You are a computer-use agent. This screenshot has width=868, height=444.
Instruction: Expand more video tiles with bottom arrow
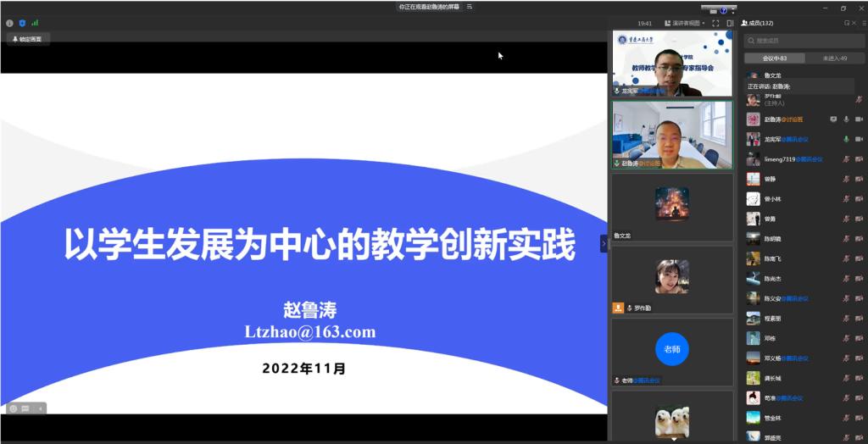(673, 439)
